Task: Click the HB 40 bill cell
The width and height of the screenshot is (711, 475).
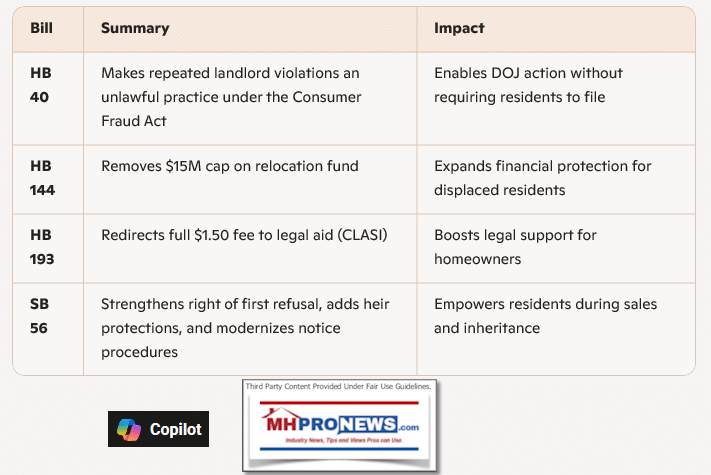Action: (x=41, y=86)
